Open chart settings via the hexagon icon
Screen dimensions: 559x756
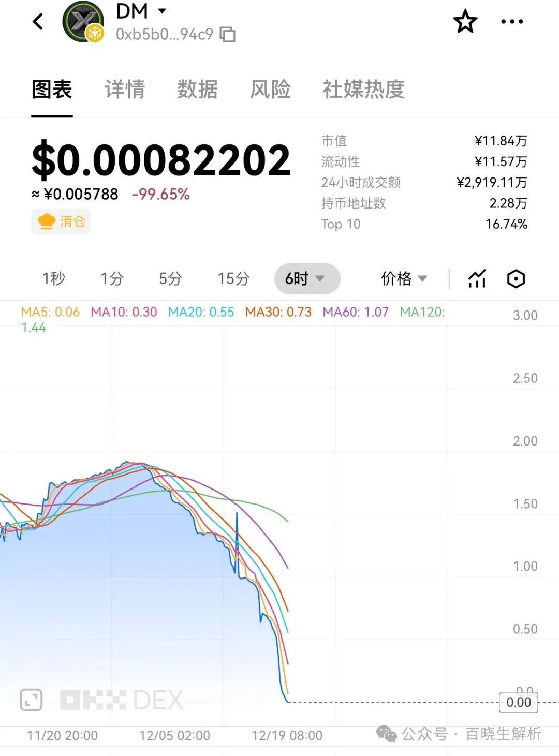516,278
